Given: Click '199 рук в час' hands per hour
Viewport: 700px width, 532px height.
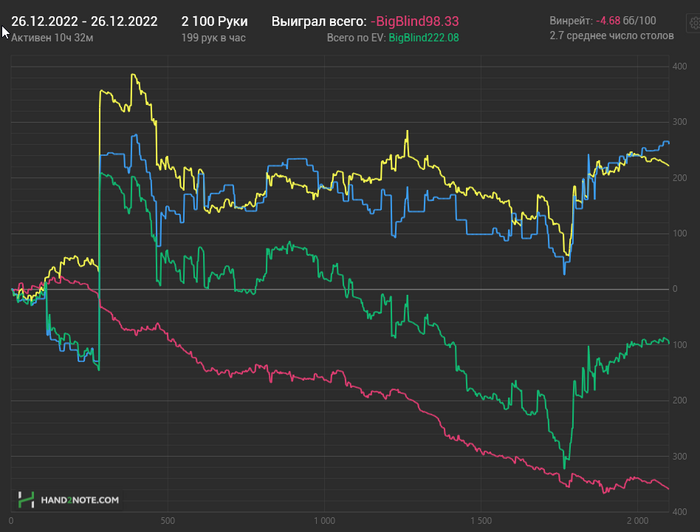Looking at the screenshot, I should [x=213, y=38].
